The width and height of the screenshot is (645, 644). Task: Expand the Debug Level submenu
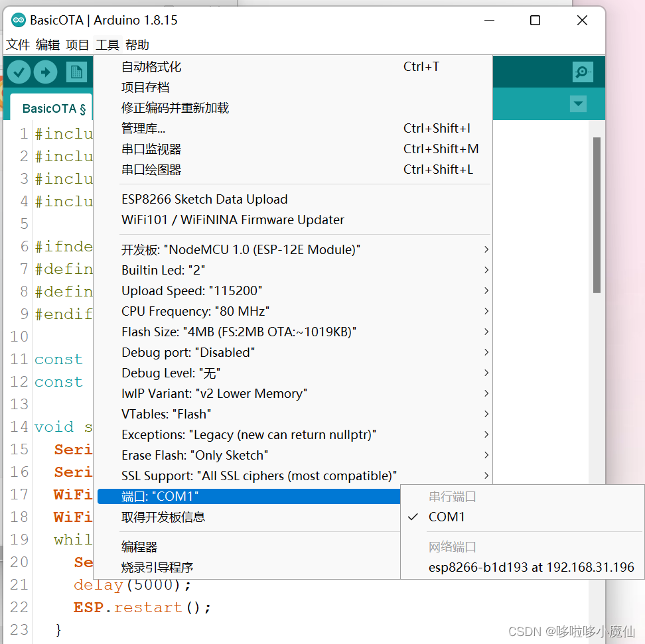293,373
